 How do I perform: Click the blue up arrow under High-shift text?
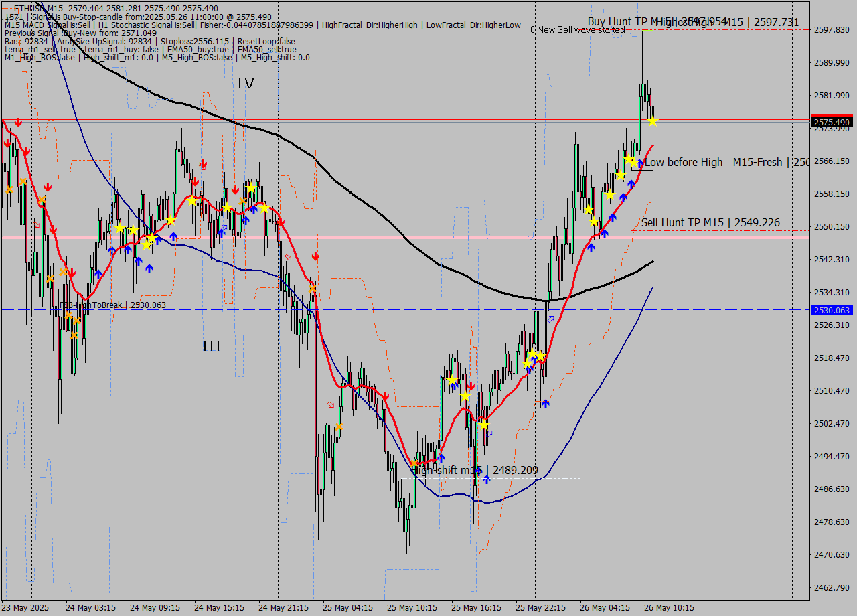point(487,478)
